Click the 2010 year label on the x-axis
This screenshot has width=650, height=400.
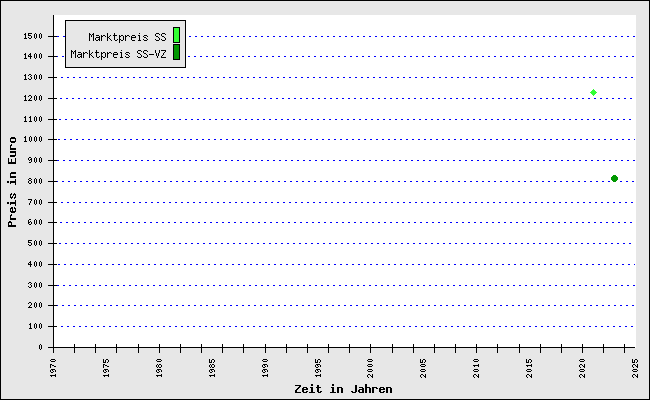point(476,368)
